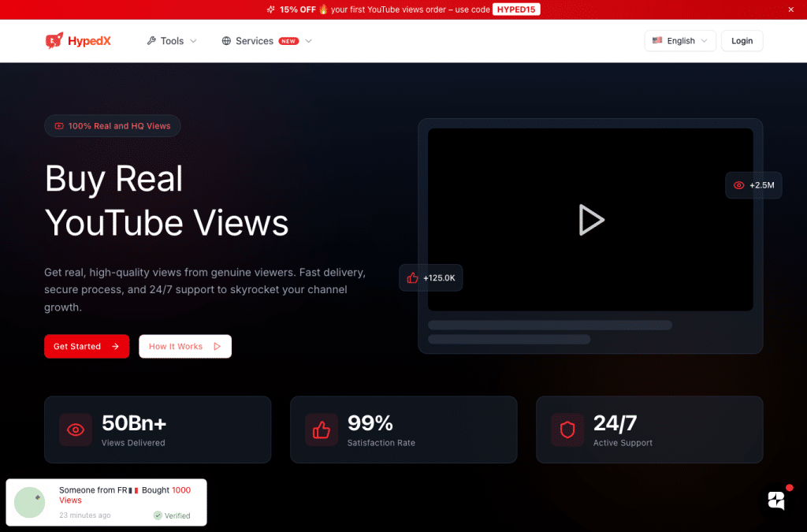
Task: Click the wrench icon beside Tools
Action: [151, 41]
